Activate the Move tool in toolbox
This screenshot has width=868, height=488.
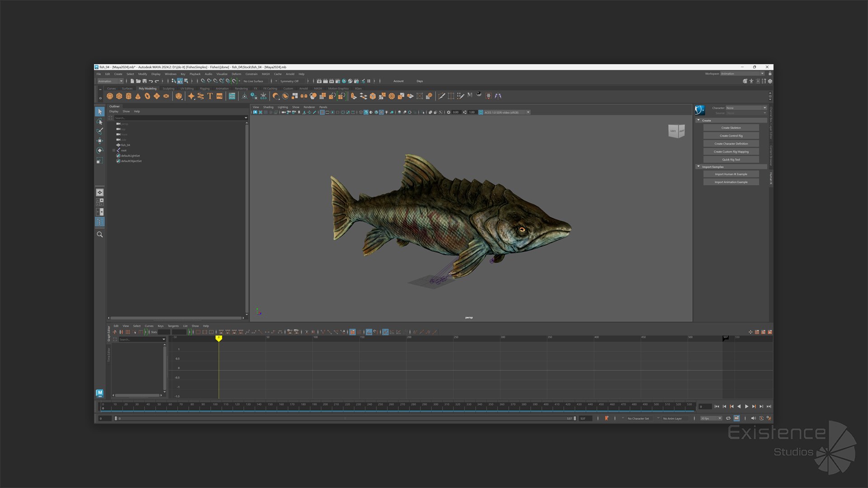point(100,141)
